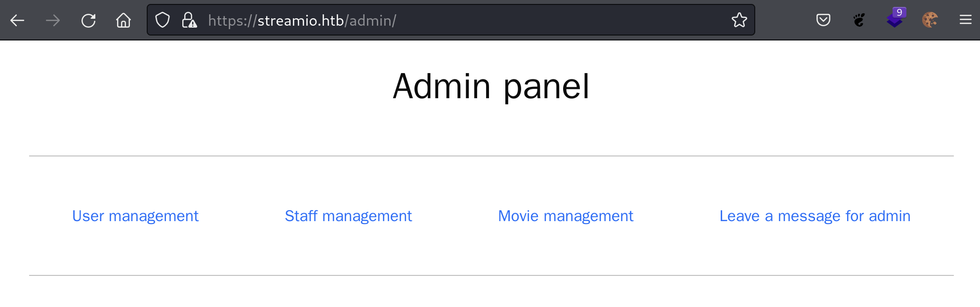
Task: Bookmark this page with the star
Action: tap(739, 20)
